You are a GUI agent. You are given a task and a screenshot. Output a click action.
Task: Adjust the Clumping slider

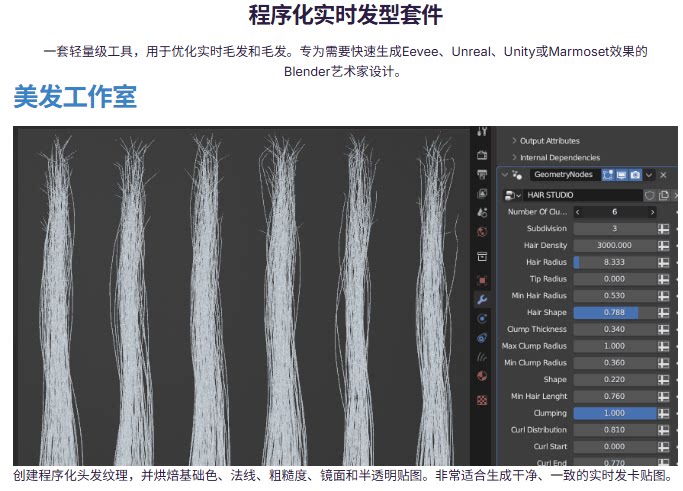coord(615,413)
